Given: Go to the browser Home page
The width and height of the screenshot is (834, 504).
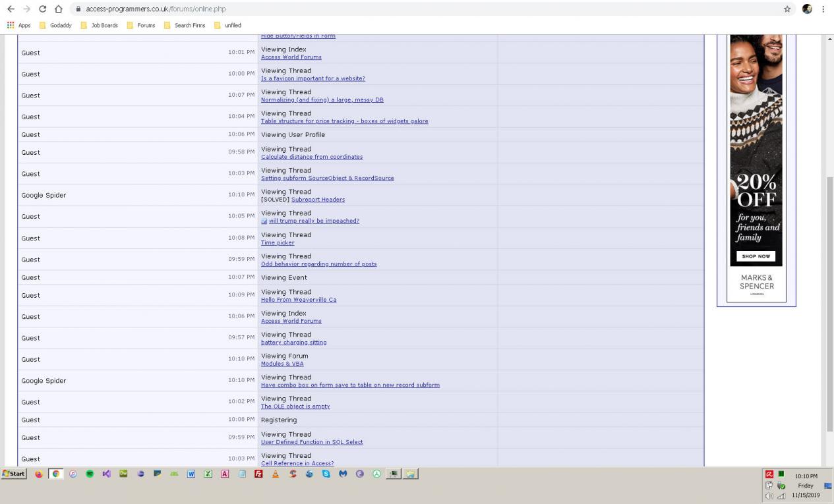Looking at the screenshot, I should [x=59, y=9].
